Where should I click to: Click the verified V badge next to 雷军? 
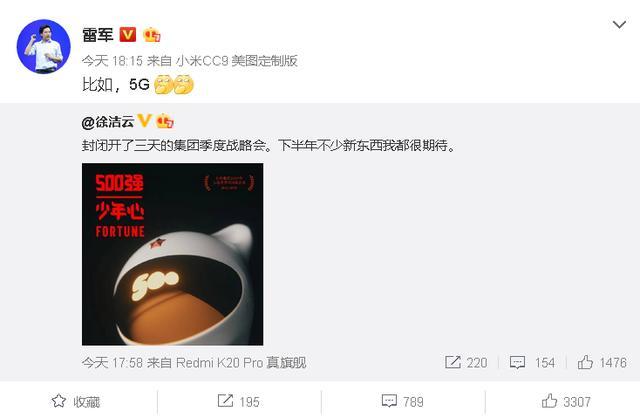128,34
